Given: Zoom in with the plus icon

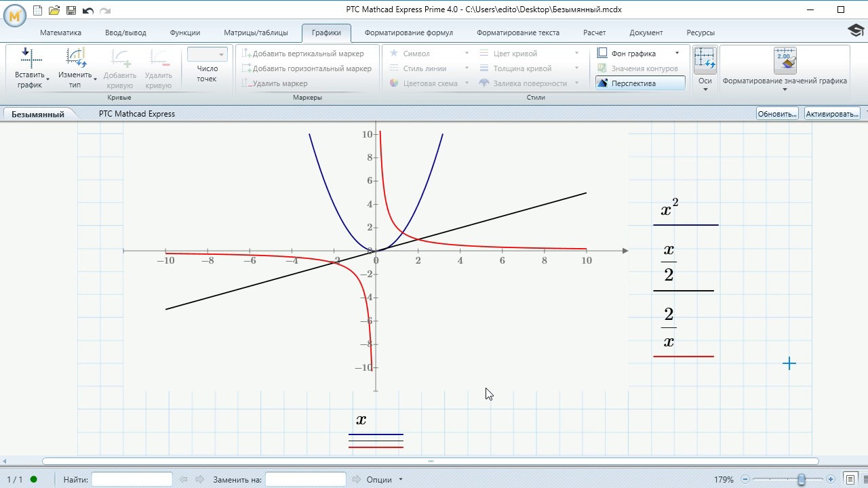Looking at the screenshot, I should click(831, 479).
